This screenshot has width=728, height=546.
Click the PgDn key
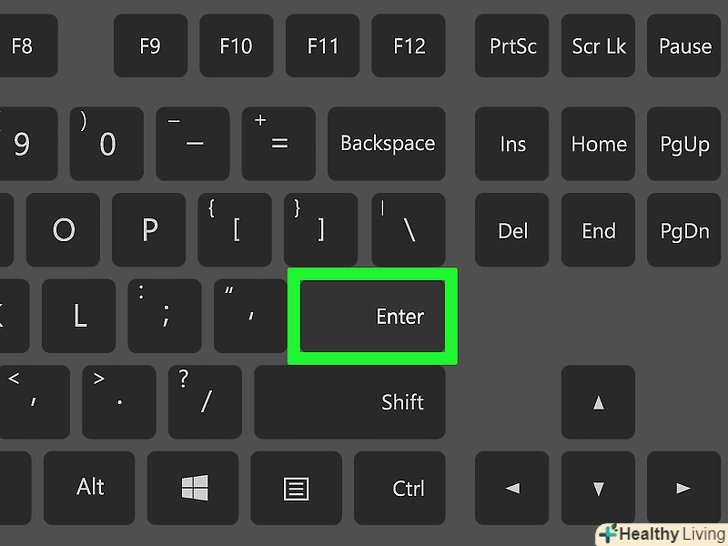point(683,230)
